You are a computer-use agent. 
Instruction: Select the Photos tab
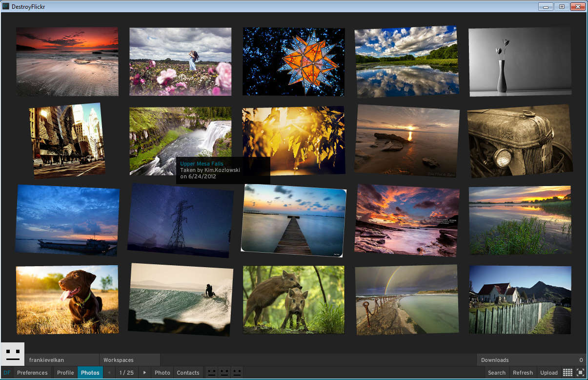point(90,373)
